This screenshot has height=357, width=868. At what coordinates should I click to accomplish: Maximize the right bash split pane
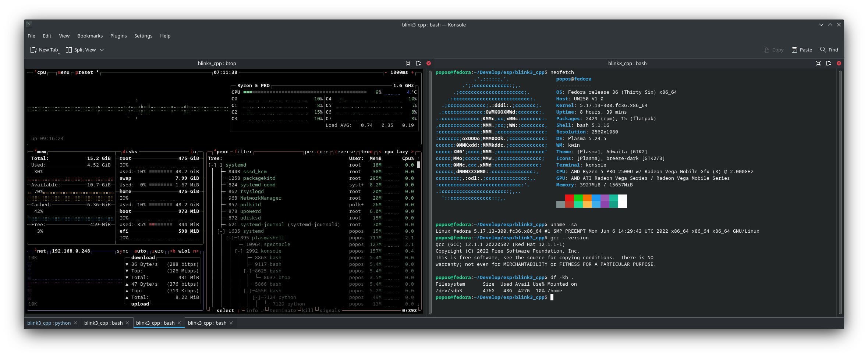[x=818, y=63]
